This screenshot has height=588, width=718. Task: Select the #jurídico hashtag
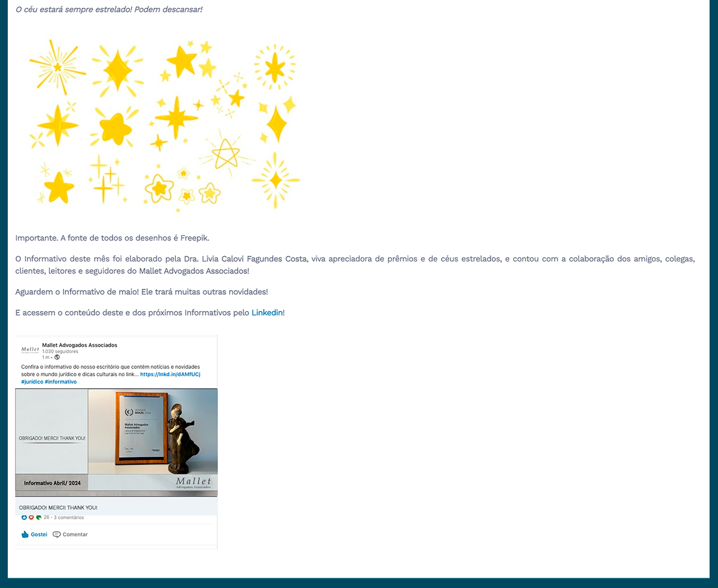coord(31,382)
